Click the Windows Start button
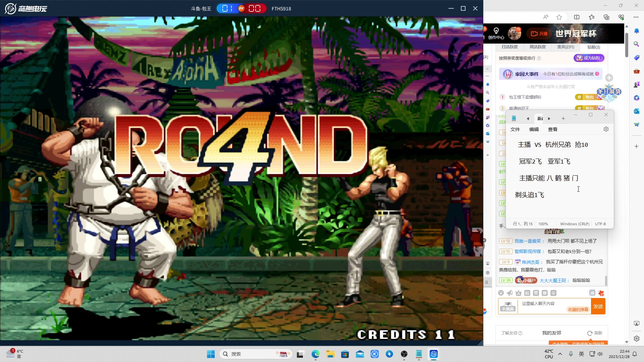Image resolution: width=644 pixels, height=362 pixels. coord(211,354)
